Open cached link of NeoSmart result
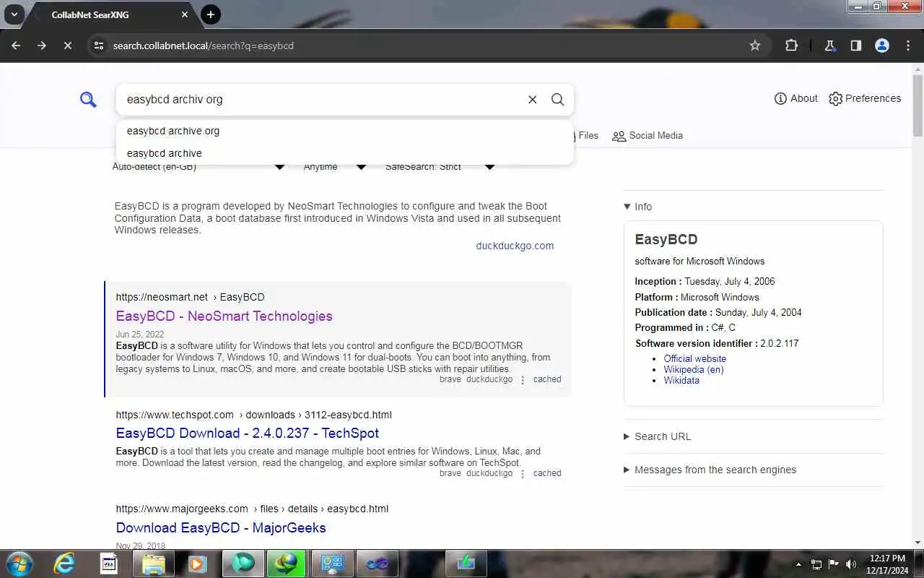Image resolution: width=924 pixels, height=578 pixels. [547, 379]
